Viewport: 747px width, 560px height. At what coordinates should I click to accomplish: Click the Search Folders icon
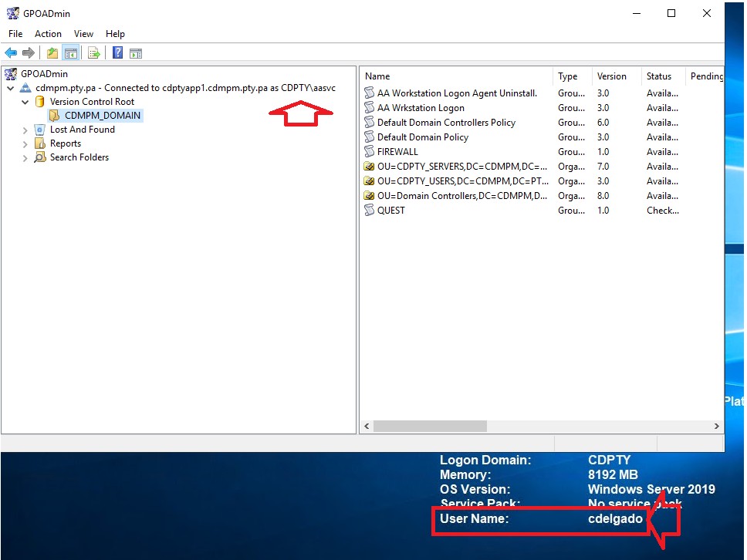click(x=40, y=157)
